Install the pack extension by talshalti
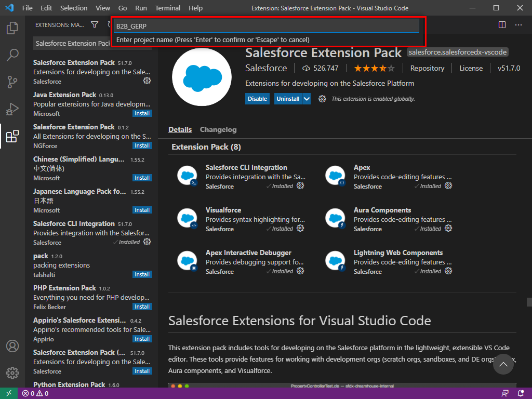Image resolution: width=532 pixels, height=399 pixels. click(x=142, y=274)
